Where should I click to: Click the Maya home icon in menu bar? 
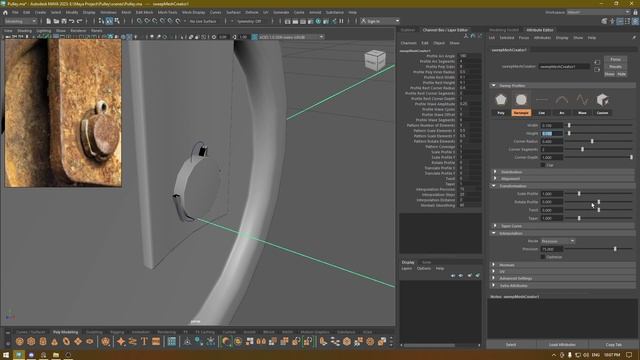click(5, 13)
